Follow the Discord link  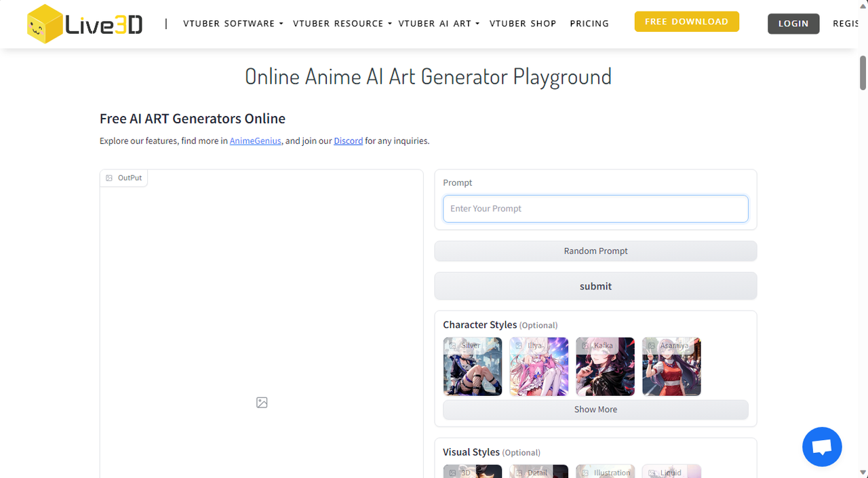click(348, 141)
